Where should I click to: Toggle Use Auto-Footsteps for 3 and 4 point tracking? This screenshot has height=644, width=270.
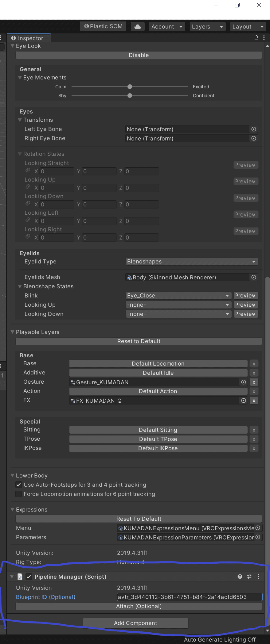(x=19, y=485)
